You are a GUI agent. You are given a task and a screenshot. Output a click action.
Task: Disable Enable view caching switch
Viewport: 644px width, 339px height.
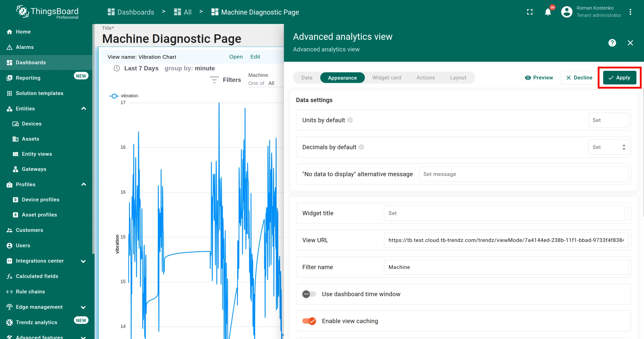pos(309,321)
